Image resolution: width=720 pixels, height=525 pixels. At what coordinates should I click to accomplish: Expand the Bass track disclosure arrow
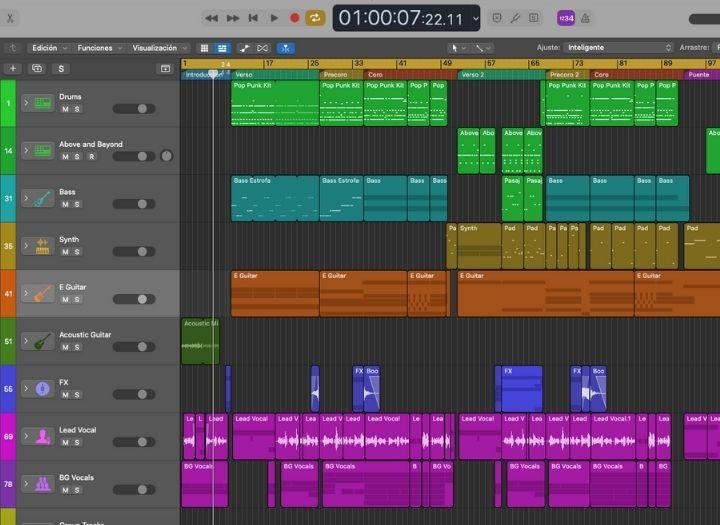[26, 198]
